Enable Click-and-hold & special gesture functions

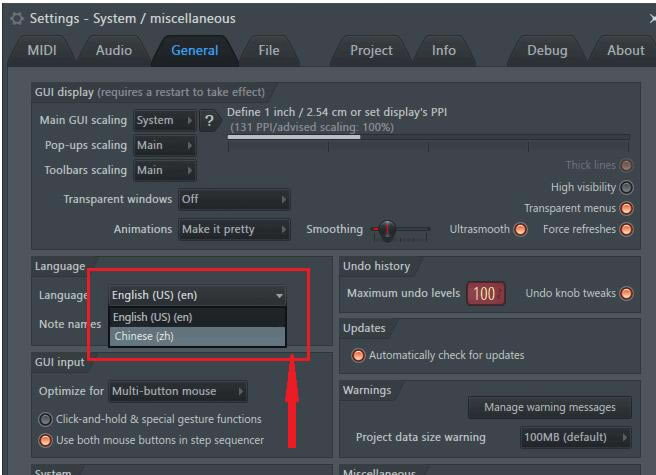point(46,419)
